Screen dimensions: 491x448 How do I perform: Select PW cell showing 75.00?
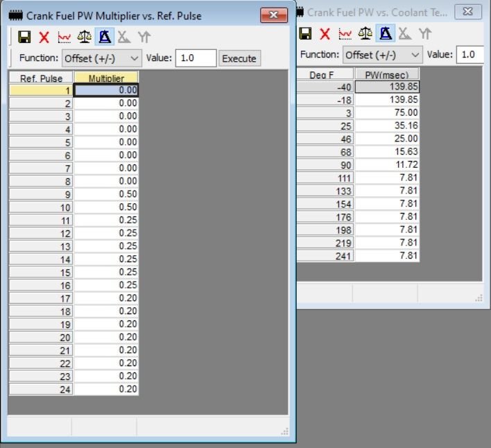387,112
